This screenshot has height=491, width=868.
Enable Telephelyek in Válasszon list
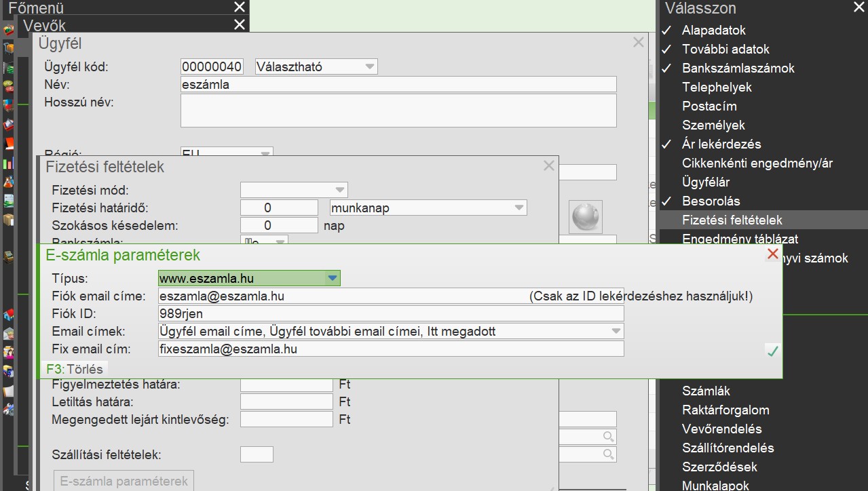(717, 87)
